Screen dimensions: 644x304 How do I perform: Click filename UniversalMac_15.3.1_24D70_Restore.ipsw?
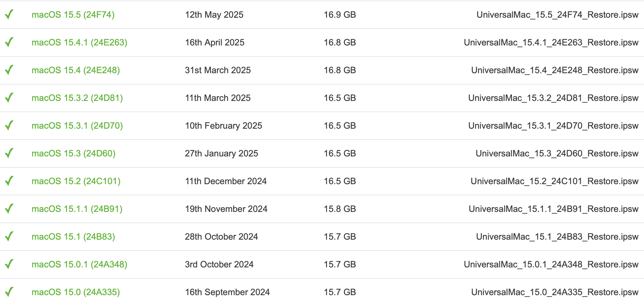tap(553, 126)
